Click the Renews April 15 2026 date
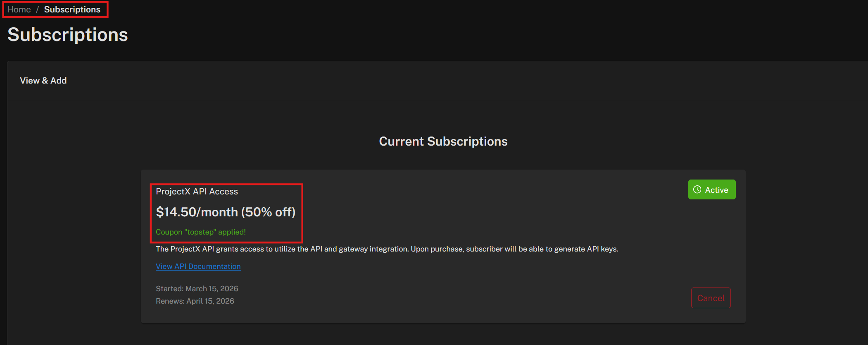The image size is (868, 345). (195, 301)
